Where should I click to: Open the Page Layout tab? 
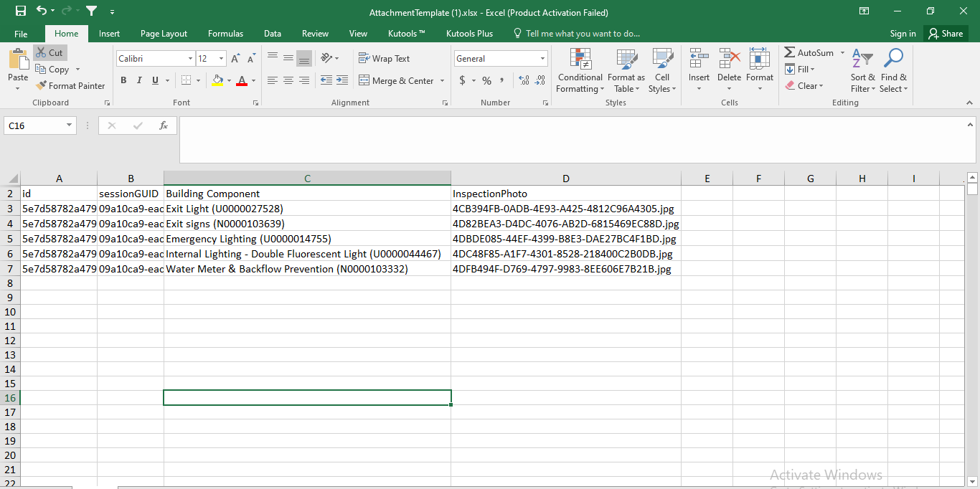[x=164, y=34]
